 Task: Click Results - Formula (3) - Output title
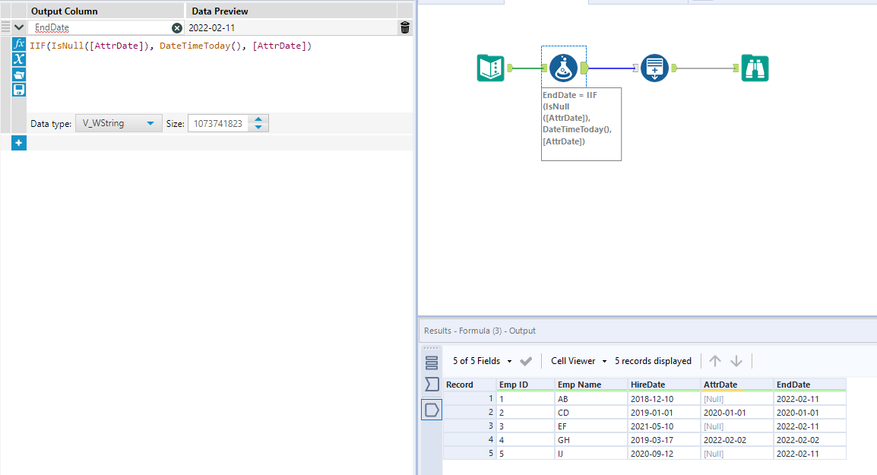[x=480, y=331]
